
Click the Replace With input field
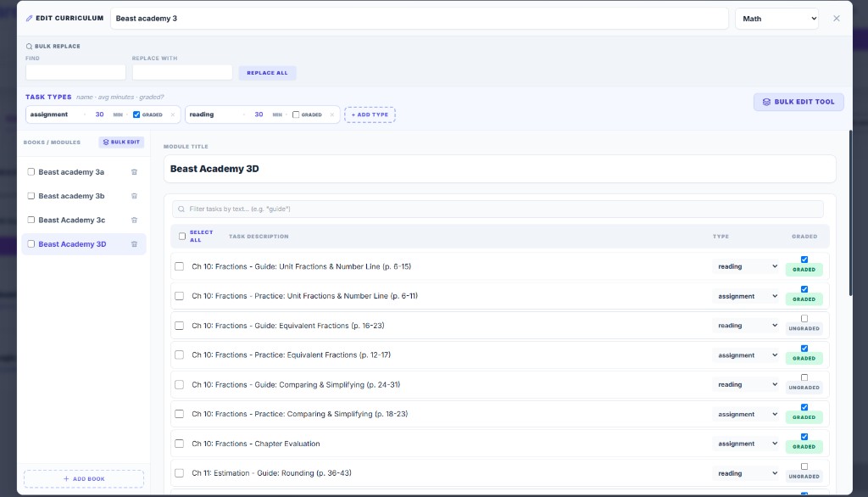182,72
